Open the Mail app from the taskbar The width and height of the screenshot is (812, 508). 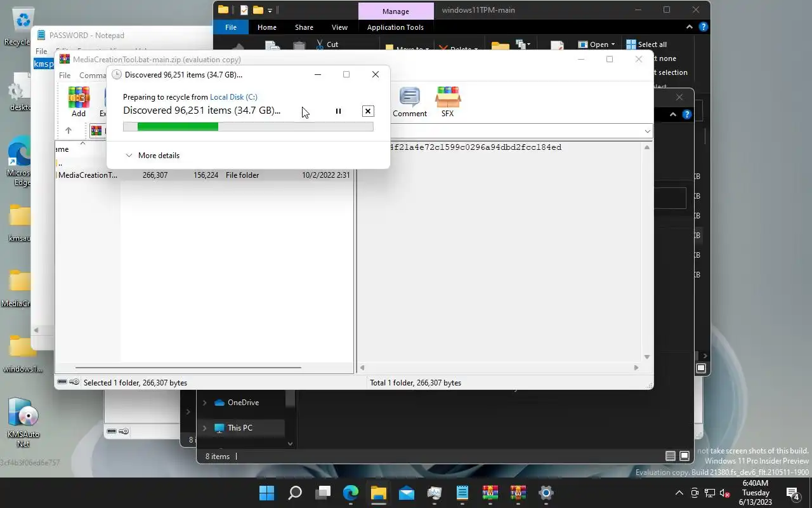[x=407, y=493]
